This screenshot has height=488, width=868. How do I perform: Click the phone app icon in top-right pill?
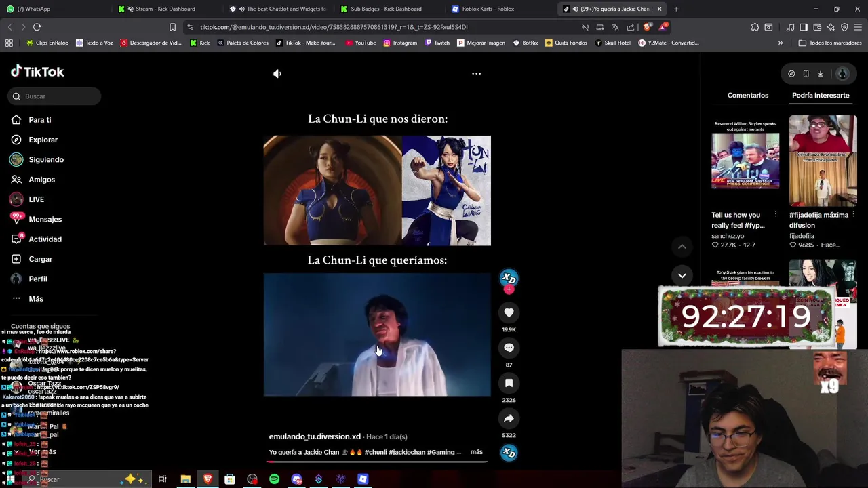point(806,74)
